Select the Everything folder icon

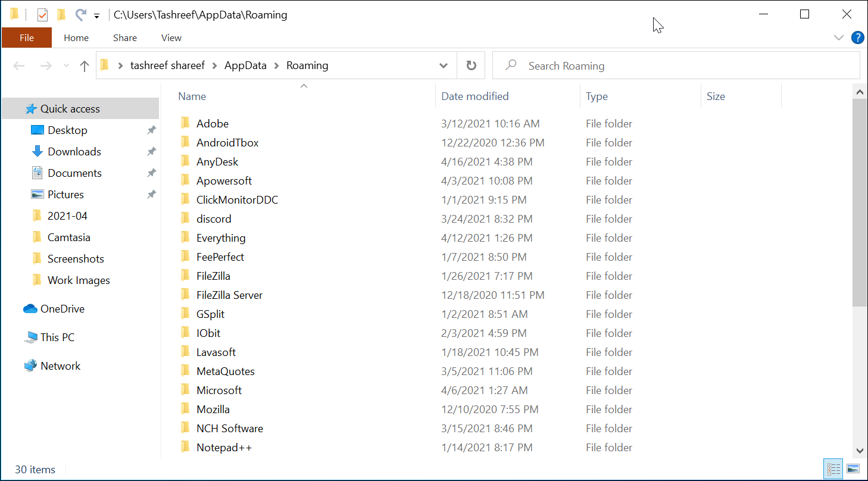(185, 238)
